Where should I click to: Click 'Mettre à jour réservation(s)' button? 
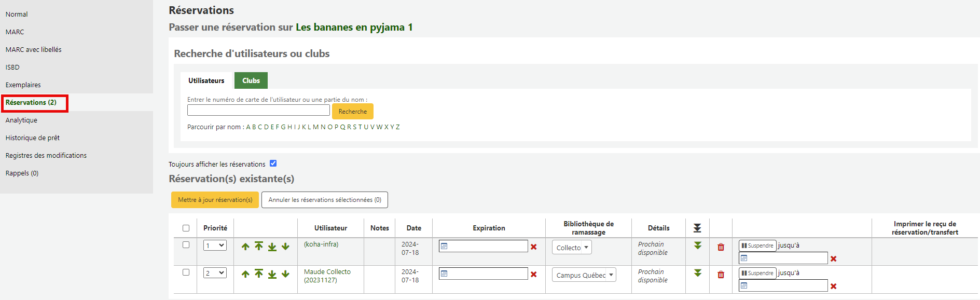[215, 200]
